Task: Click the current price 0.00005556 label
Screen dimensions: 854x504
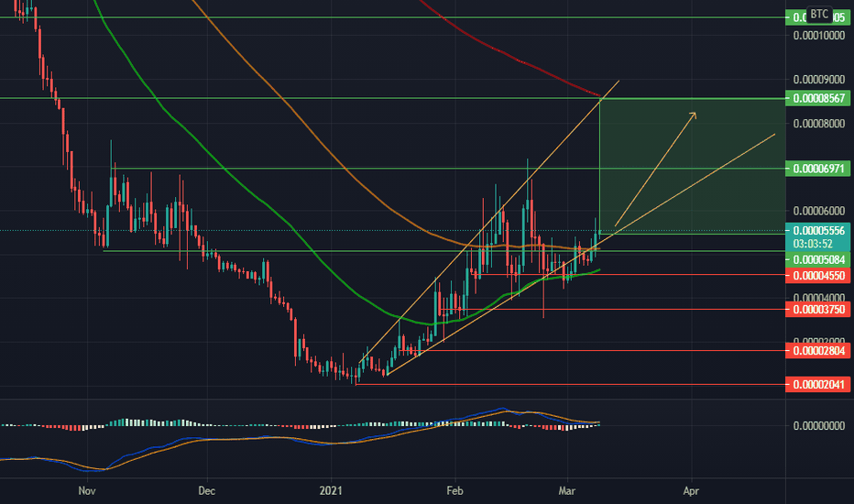Action: (818, 231)
